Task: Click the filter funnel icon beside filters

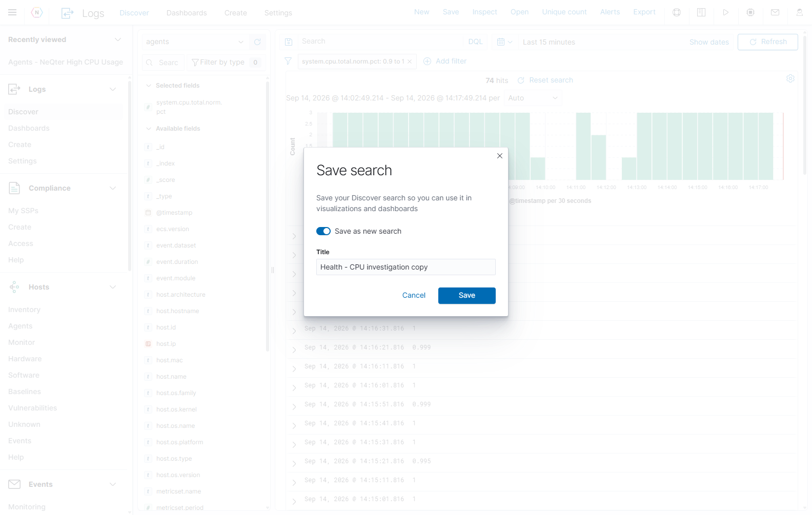Action: pyautogui.click(x=288, y=61)
